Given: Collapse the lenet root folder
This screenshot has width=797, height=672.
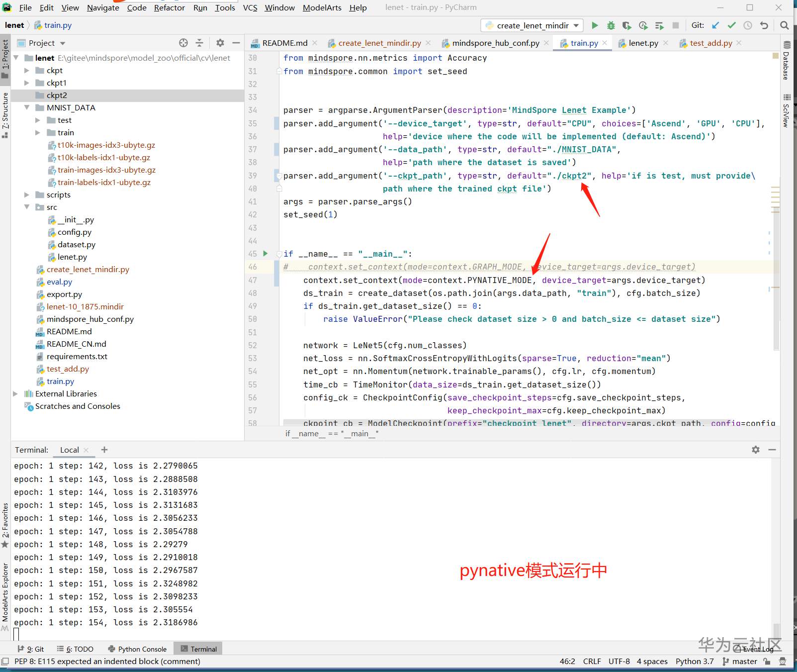Looking at the screenshot, I should (16, 58).
